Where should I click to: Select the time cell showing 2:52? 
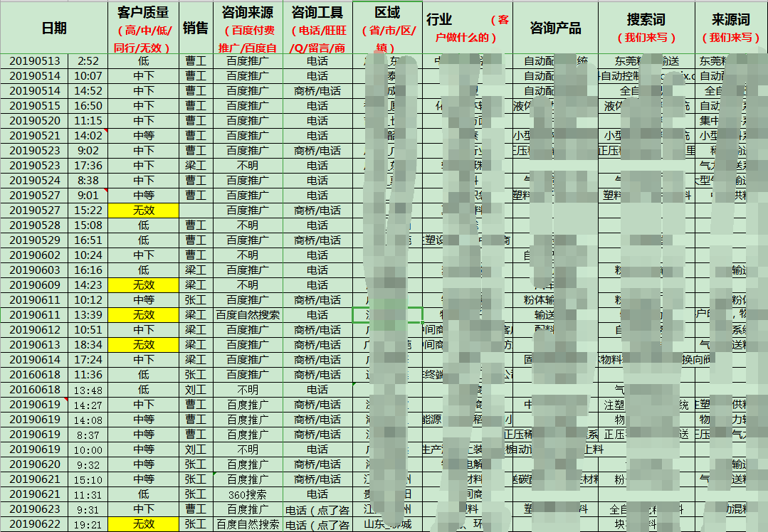88,61
